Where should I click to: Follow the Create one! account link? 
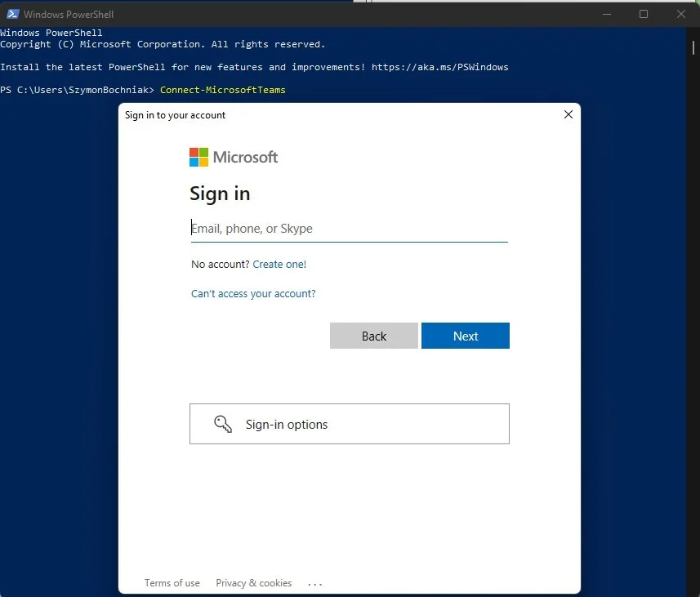pos(279,265)
